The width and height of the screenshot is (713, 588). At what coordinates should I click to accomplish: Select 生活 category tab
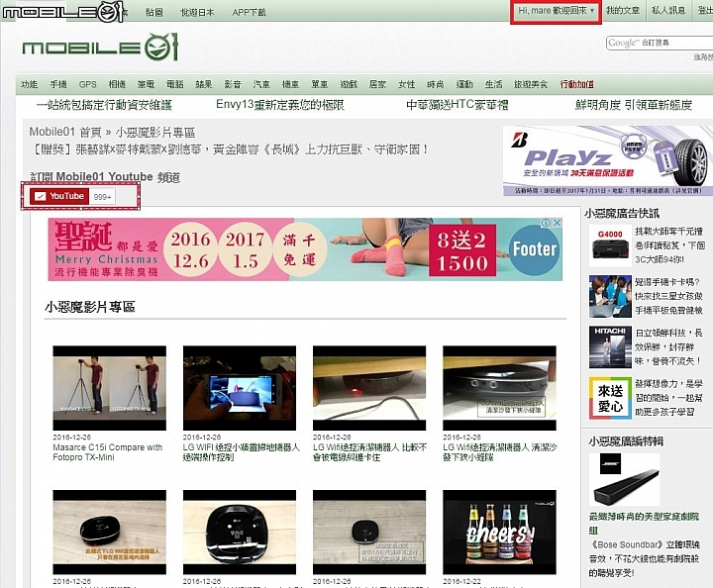pos(493,84)
